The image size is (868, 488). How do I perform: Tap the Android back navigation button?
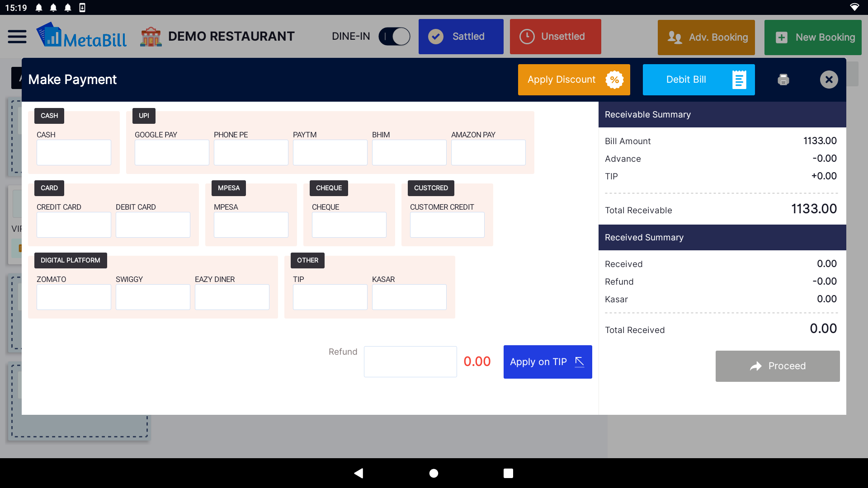359,473
